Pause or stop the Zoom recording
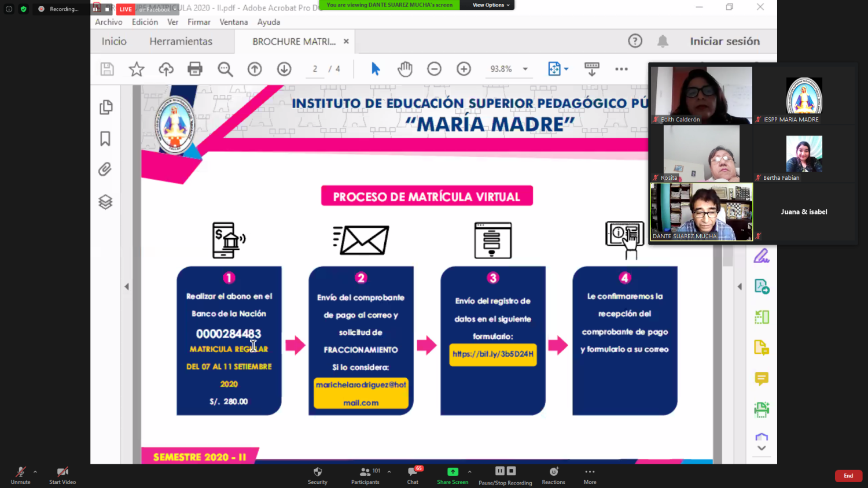868x488 pixels. tap(505, 475)
